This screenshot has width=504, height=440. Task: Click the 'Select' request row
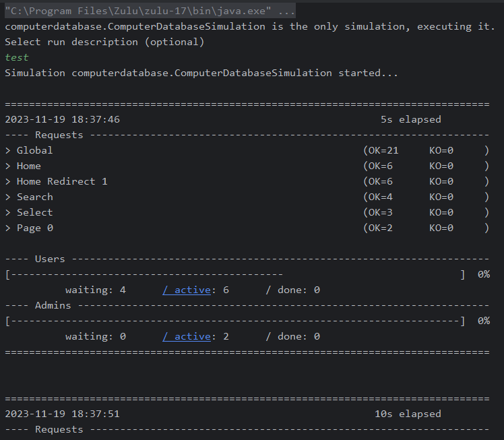coord(247,212)
